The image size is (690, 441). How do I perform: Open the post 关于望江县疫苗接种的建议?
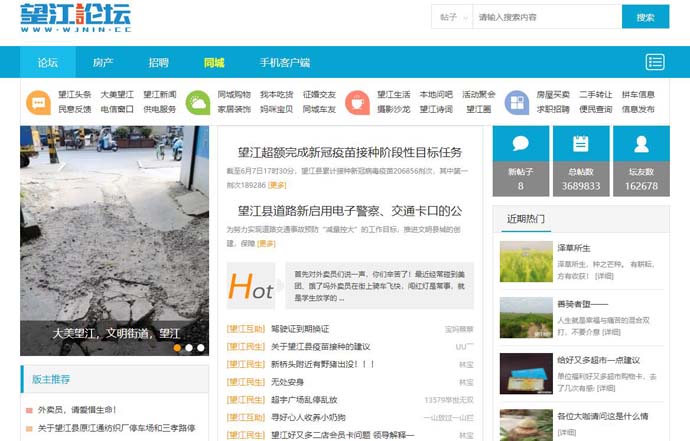coord(321,346)
